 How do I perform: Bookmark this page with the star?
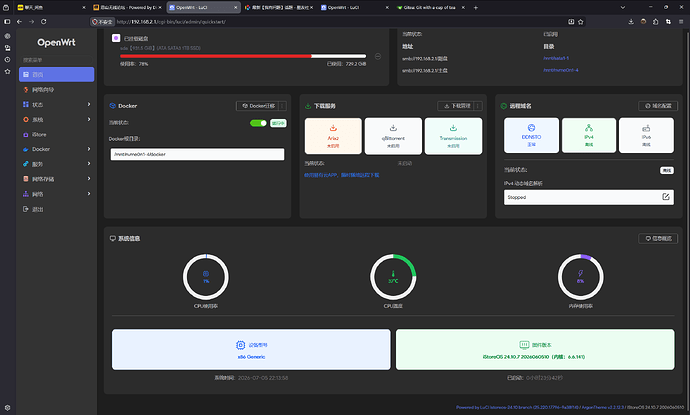point(581,22)
